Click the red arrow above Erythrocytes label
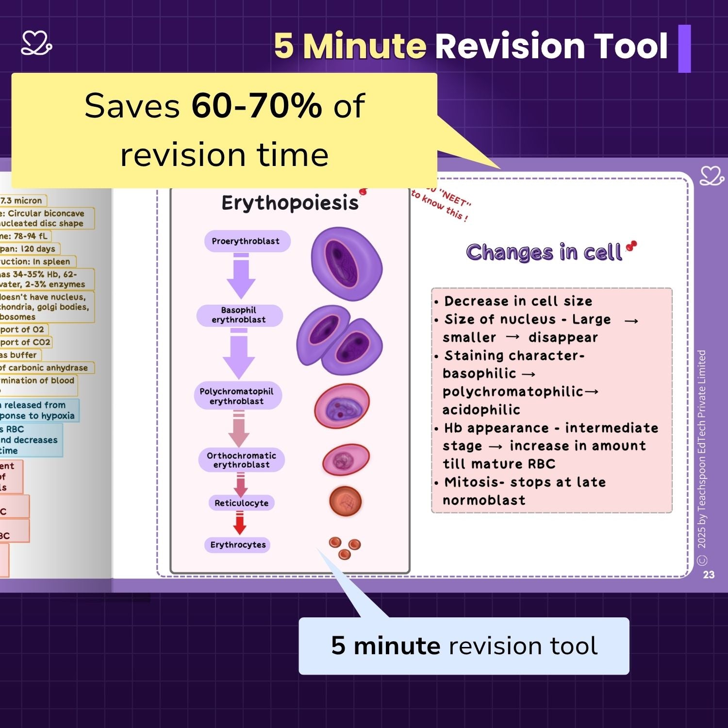728x728 pixels. [x=240, y=524]
